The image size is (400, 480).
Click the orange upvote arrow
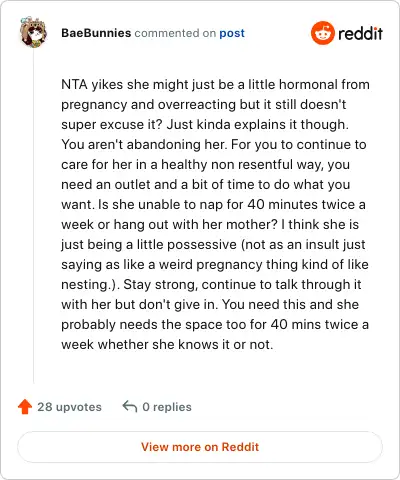pos(25,407)
